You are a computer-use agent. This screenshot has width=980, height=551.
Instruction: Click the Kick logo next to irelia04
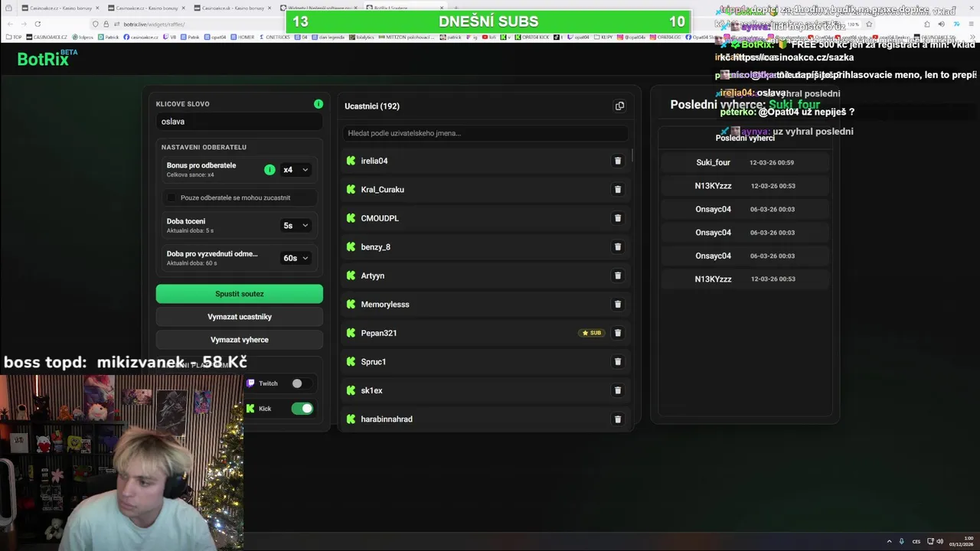tap(351, 161)
